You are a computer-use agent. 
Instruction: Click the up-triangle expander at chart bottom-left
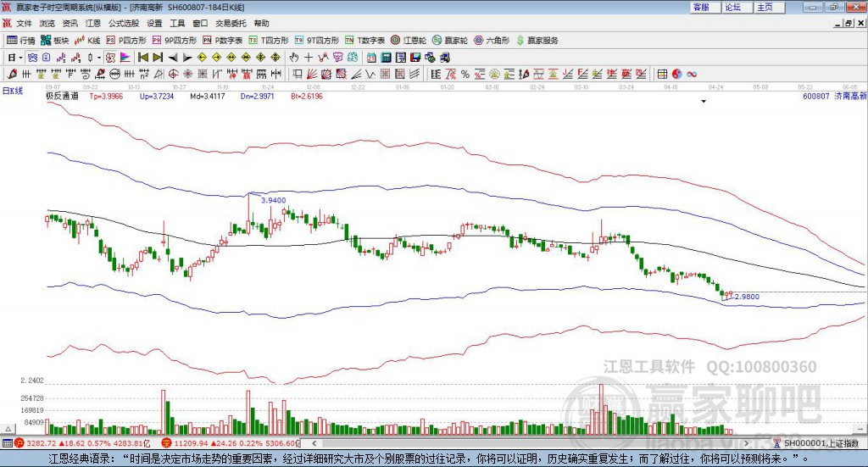pos(8,429)
